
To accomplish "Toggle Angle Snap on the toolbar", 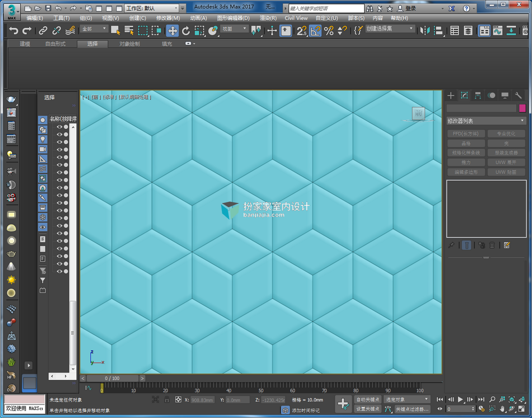I will point(315,31).
